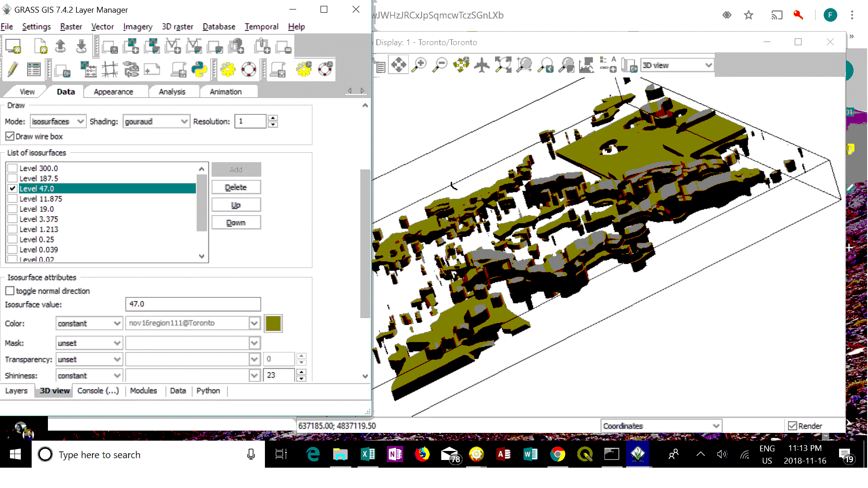
Task: Increase Resolution with up arrow
Action: [x=273, y=118]
